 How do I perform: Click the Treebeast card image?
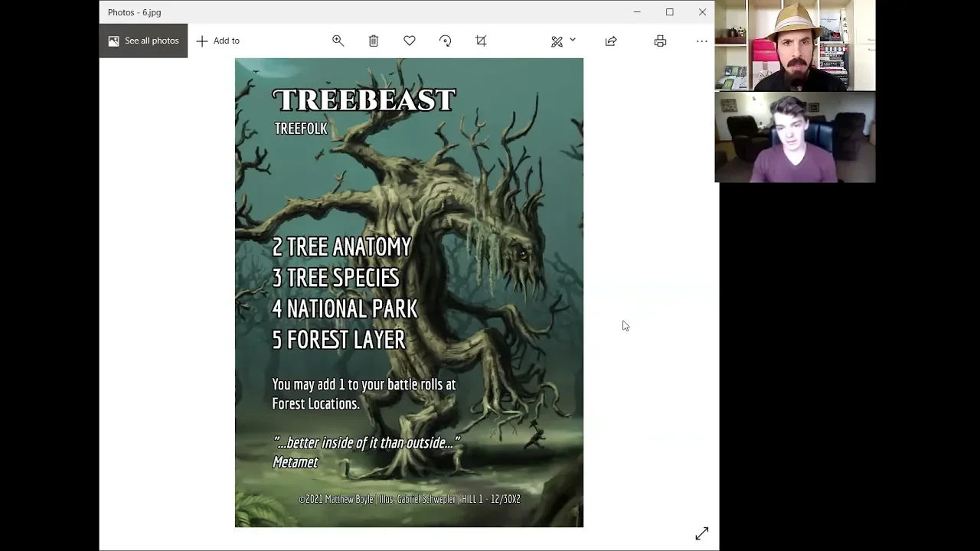[x=409, y=292]
